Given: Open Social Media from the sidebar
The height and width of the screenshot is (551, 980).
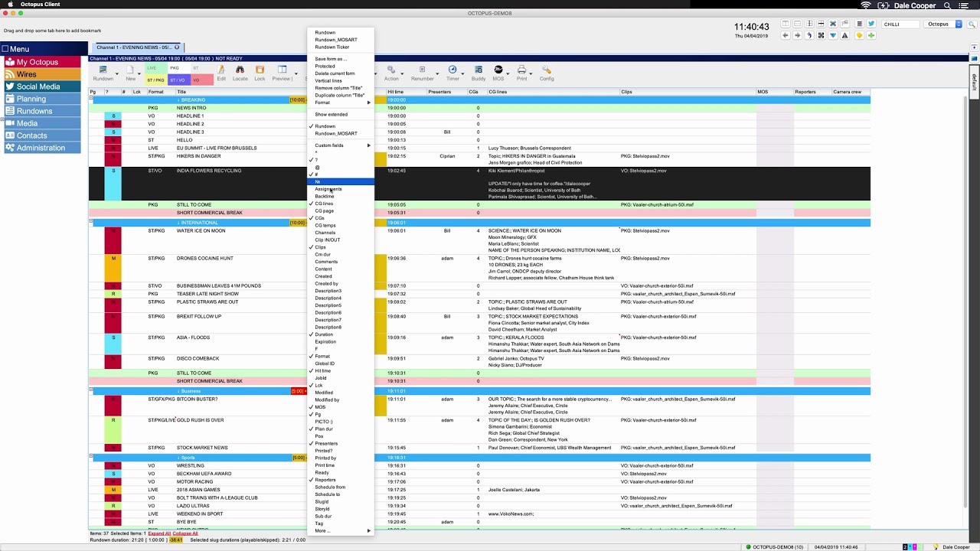Looking at the screenshot, I should click(38, 86).
